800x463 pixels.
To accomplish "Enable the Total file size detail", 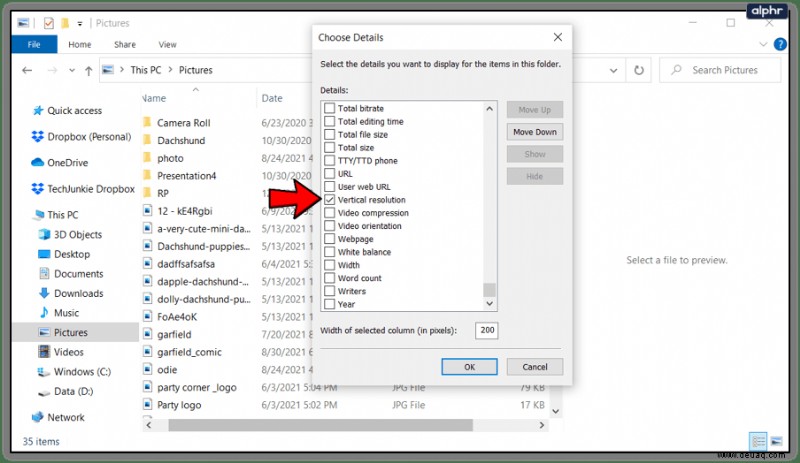I will pos(330,134).
